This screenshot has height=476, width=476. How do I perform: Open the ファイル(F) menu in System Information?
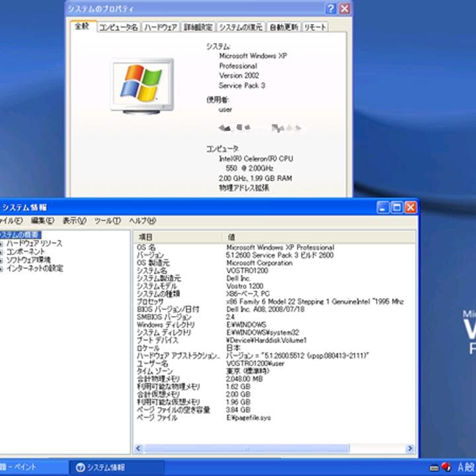11,221
